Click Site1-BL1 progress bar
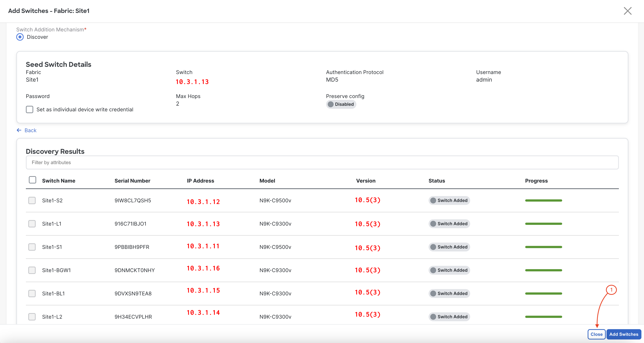Image resolution: width=644 pixels, height=343 pixels. click(x=543, y=293)
